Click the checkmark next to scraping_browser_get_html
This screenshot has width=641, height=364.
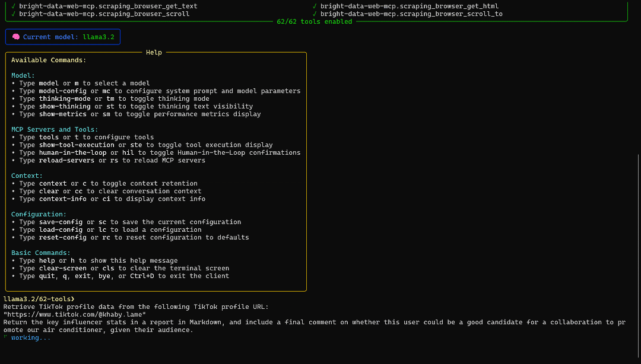point(313,6)
